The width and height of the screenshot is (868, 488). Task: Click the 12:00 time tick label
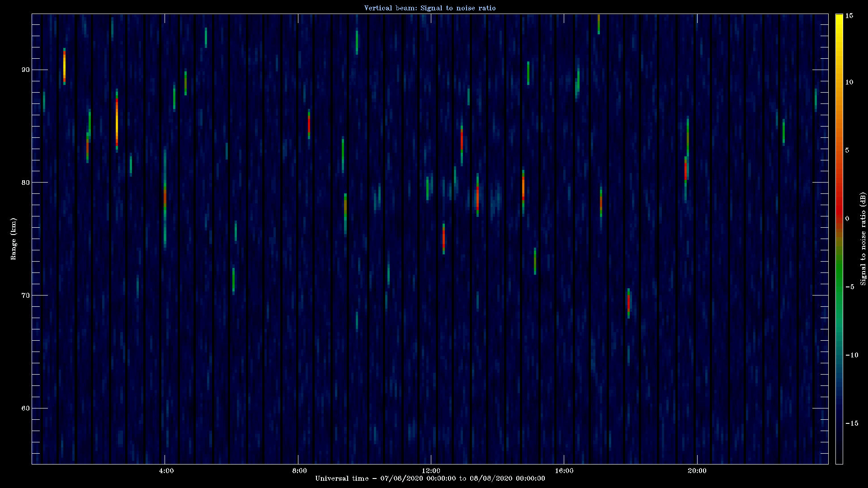[430, 471]
